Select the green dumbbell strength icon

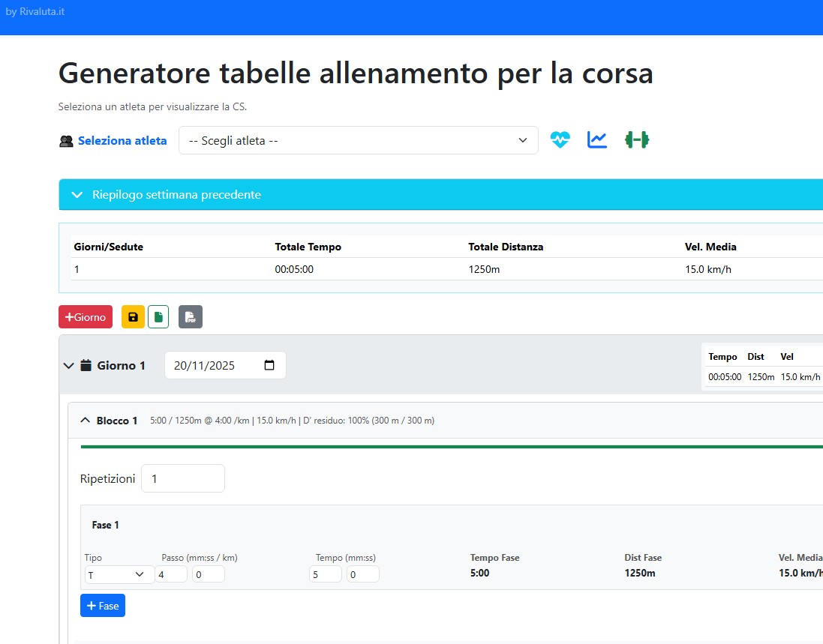click(x=636, y=139)
